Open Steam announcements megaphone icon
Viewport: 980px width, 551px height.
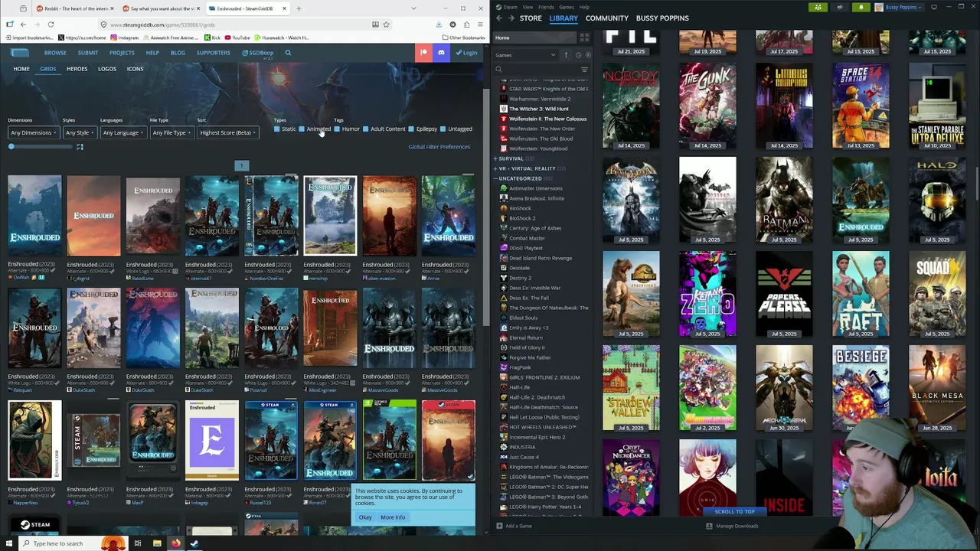839,7
